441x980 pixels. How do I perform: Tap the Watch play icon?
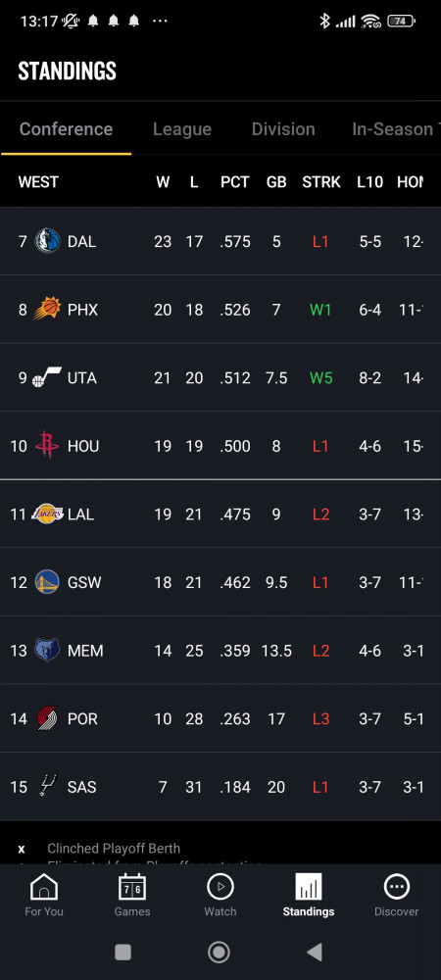click(220, 887)
